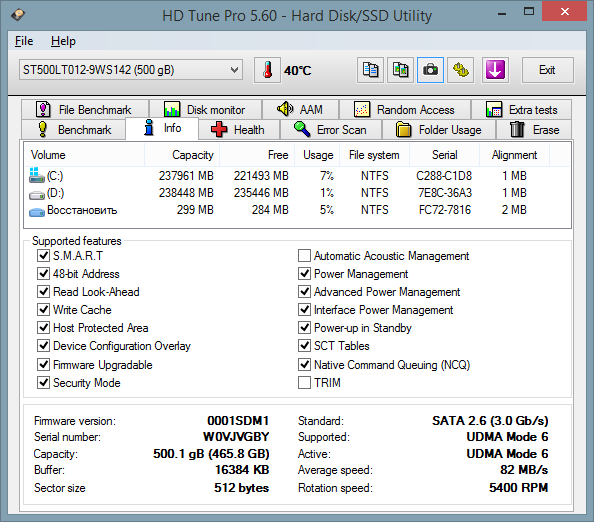Click the Random Access chart icon
The width and height of the screenshot is (594, 522).
(362, 109)
